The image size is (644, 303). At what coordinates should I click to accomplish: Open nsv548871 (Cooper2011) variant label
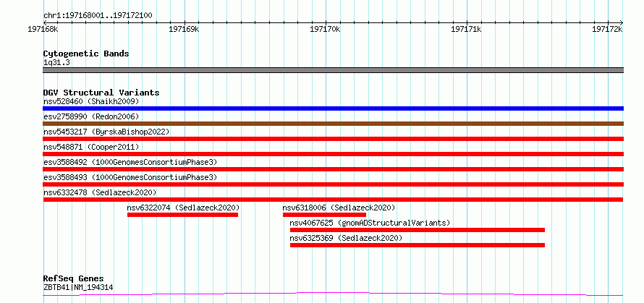(91, 147)
